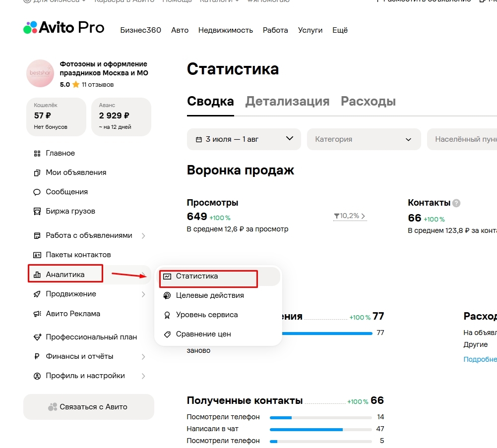
Task: Select Уровень сервиса submenu entry
Action: (x=218, y=315)
